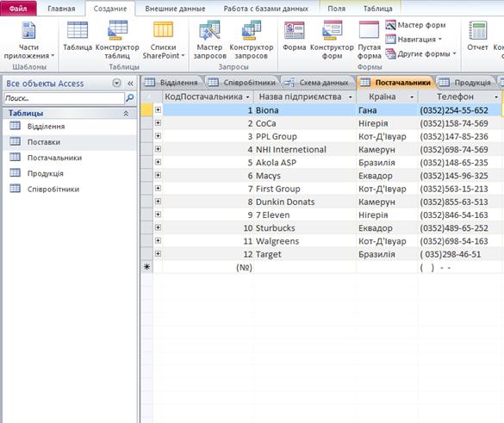Click the empty phone mask in new row
Image resolution: width=504 pixels, height=423 pixels.
coord(460,267)
